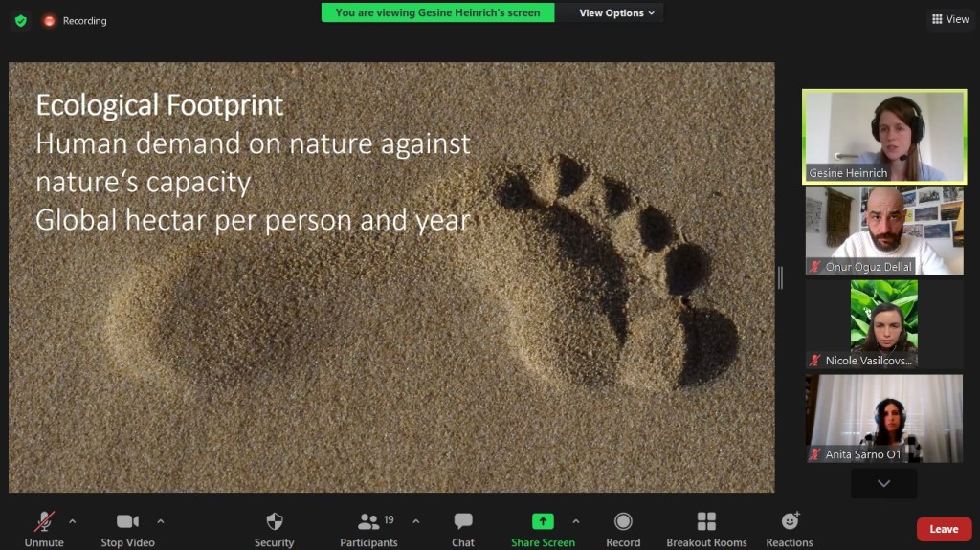The image size is (980, 550).
Task: Select Onur Oguz Dellal's video thumbnail
Action: pyautogui.click(x=884, y=230)
